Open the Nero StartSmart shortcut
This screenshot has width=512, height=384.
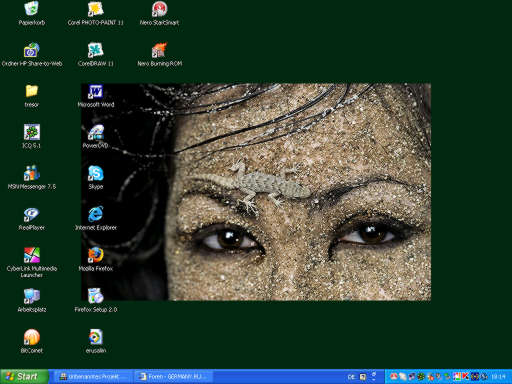(159, 9)
